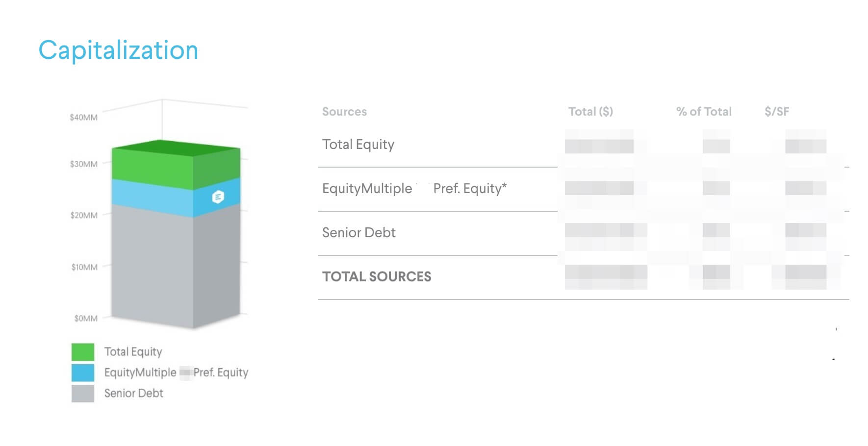Click the Total Equity legend label
This screenshot has width=868, height=446.
click(133, 352)
